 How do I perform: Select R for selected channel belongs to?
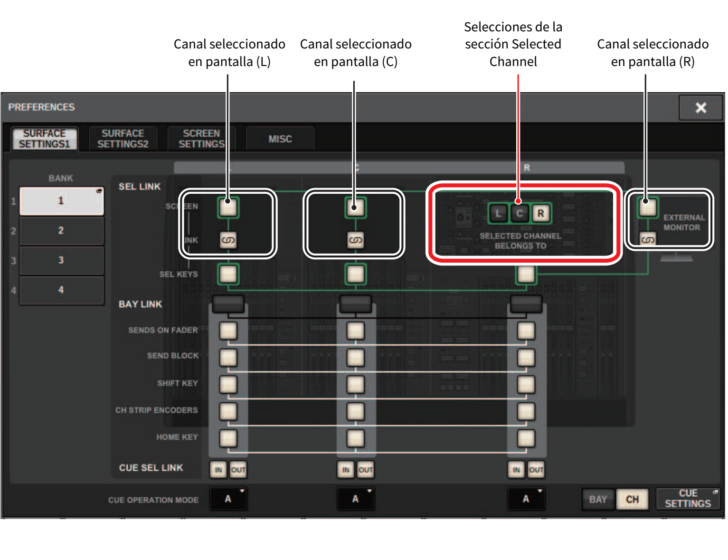(540, 214)
